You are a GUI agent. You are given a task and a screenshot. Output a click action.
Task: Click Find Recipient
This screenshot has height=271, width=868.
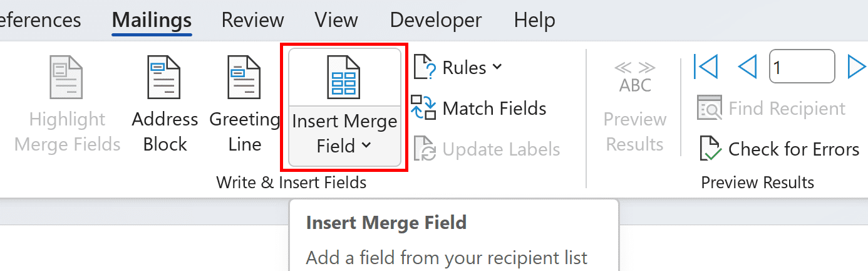click(x=772, y=109)
